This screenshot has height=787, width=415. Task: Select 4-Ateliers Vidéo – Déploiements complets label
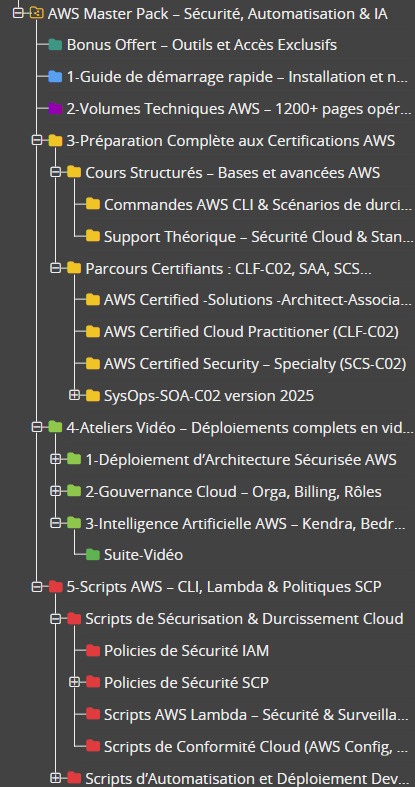click(x=240, y=428)
